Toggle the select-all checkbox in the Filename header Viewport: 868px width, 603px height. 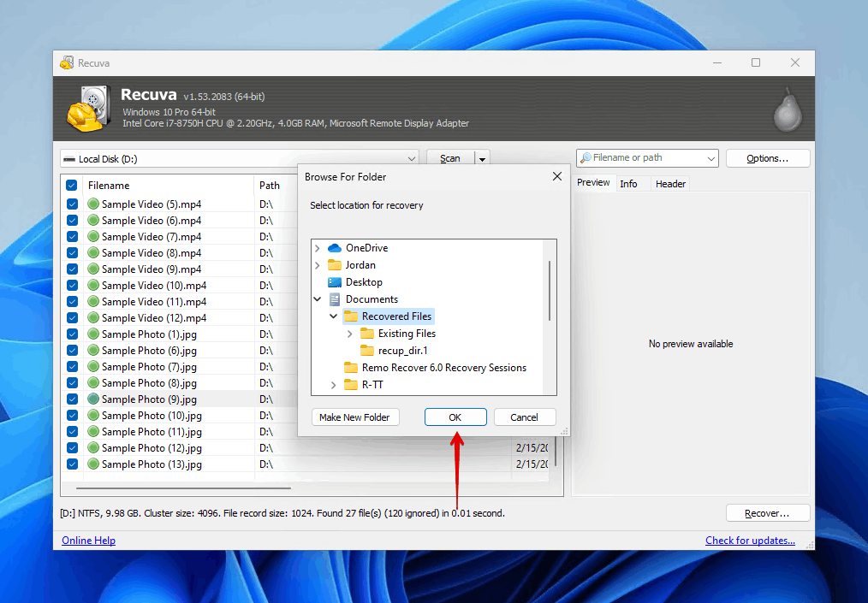(71, 186)
